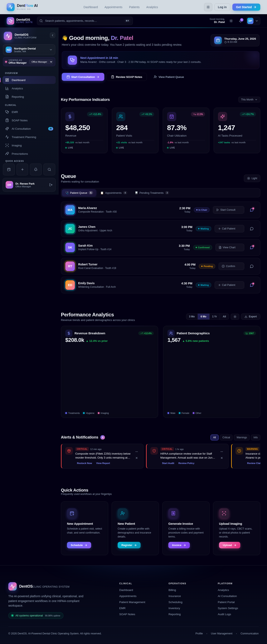Click Schedule in New Appointment card
267x644 pixels.
(x=79, y=545)
